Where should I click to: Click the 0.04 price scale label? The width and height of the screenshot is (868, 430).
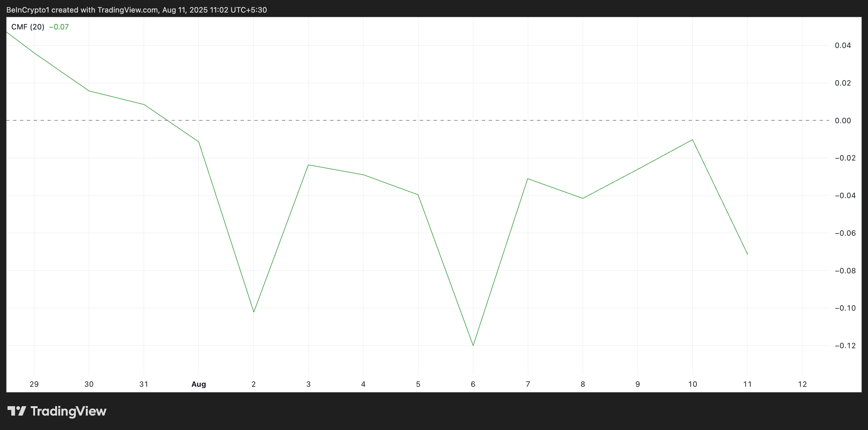843,45
